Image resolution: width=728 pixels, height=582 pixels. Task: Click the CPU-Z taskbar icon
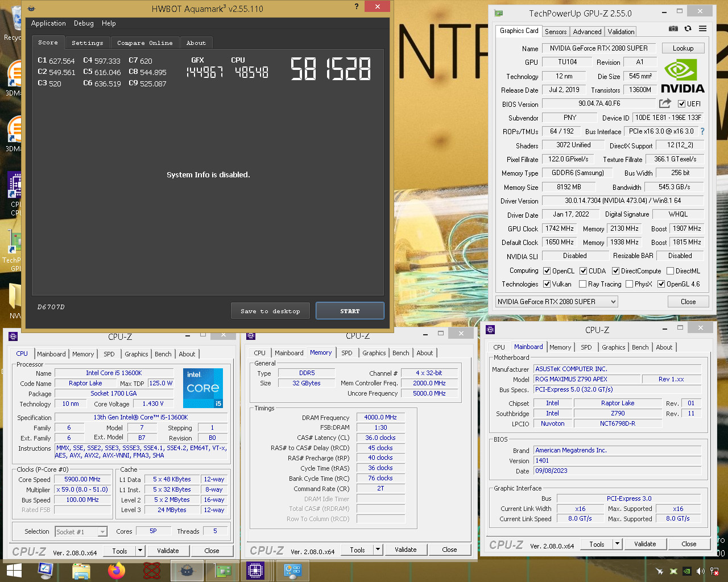pyautogui.click(x=255, y=571)
